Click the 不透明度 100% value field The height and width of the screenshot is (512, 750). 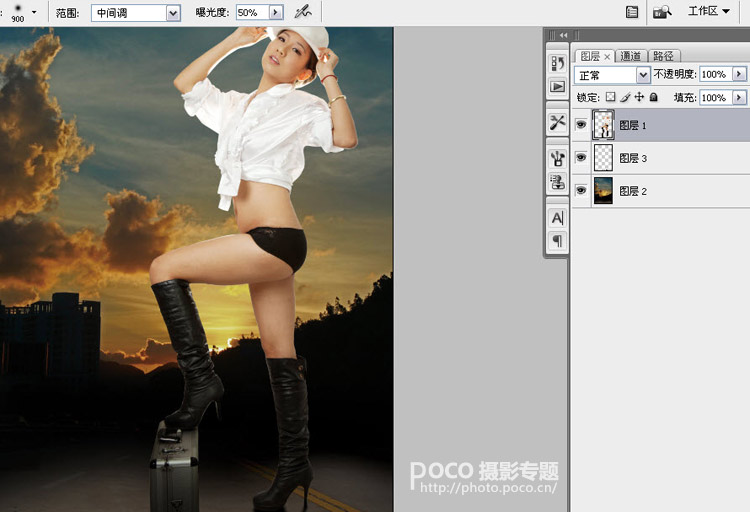tap(716, 74)
